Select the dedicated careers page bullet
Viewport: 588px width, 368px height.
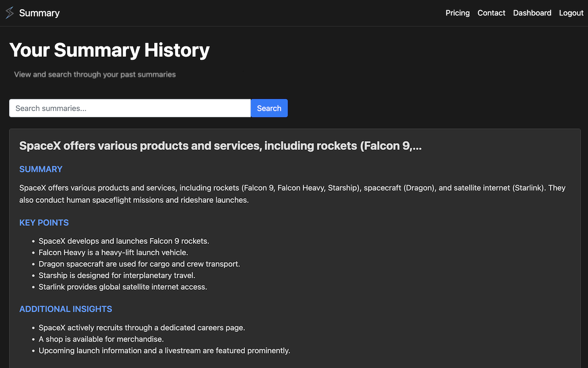[142, 328]
